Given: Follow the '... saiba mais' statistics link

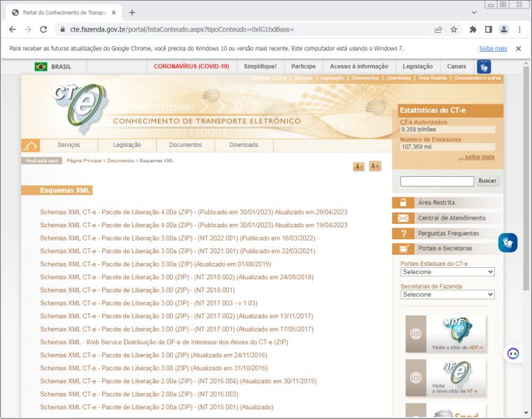Looking at the screenshot, I should pyautogui.click(x=477, y=157).
